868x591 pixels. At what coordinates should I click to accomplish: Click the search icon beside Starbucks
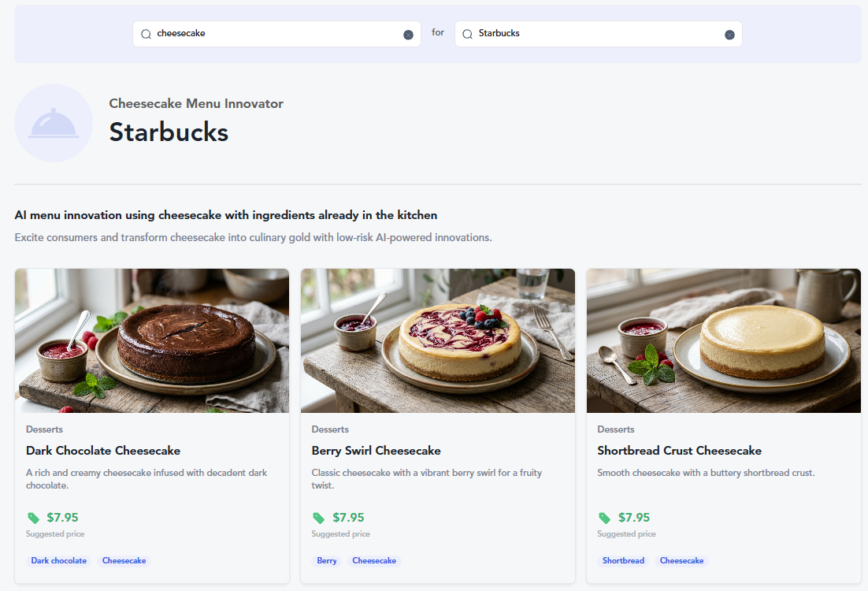468,34
